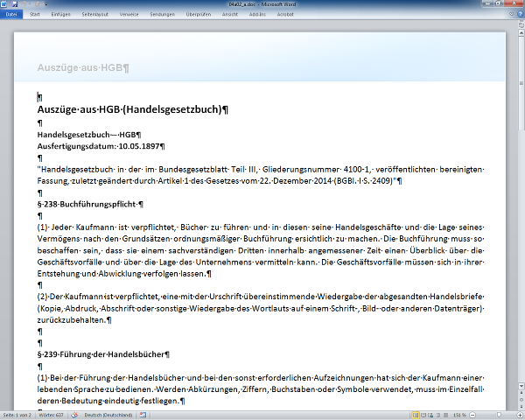Switch to Web Layout view
The width and height of the screenshot is (525, 420).
(x=432, y=415)
